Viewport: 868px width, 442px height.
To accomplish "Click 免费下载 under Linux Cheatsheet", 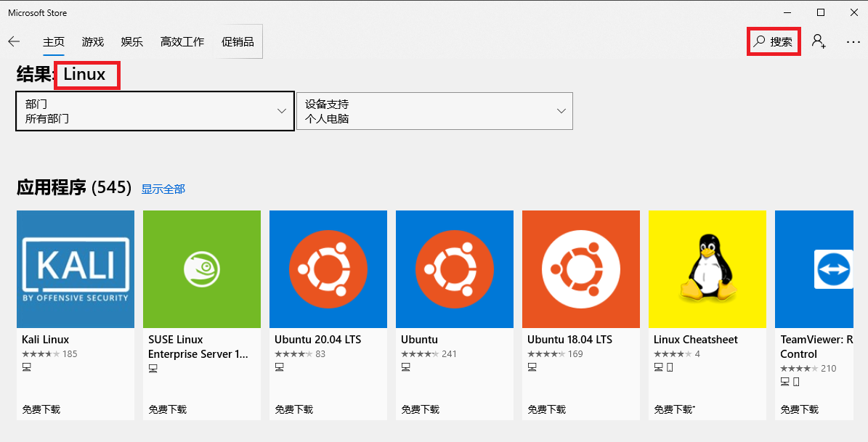I will pyautogui.click(x=673, y=409).
